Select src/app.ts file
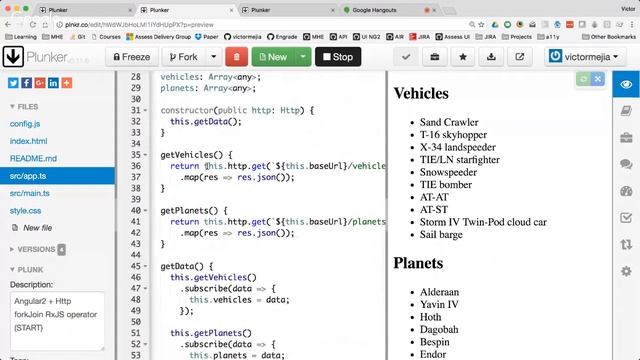This screenshot has height=360, width=640. [x=57, y=176]
